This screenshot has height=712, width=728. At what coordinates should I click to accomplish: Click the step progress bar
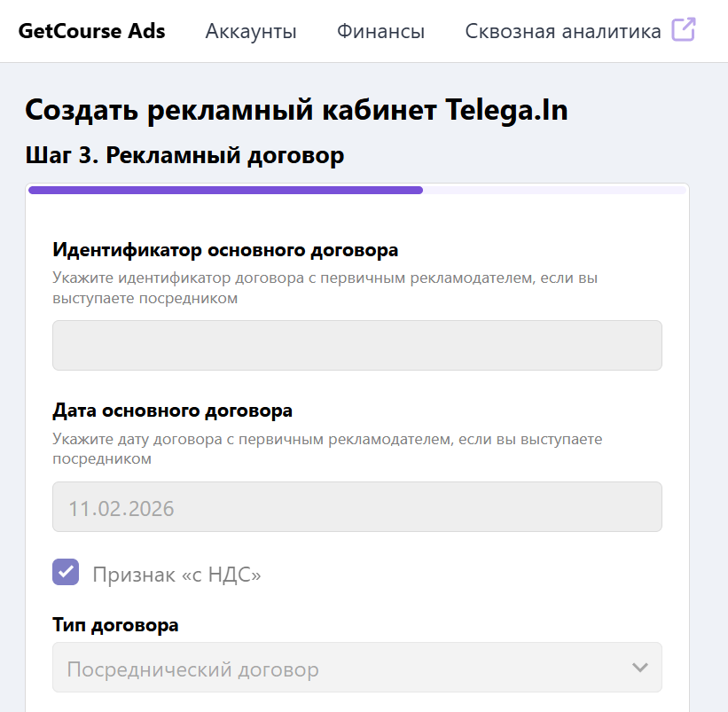point(357,189)
